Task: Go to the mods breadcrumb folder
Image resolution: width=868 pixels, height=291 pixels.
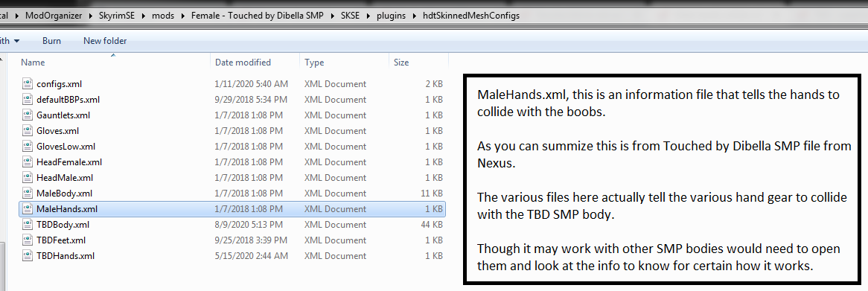Action: point(163,16)
